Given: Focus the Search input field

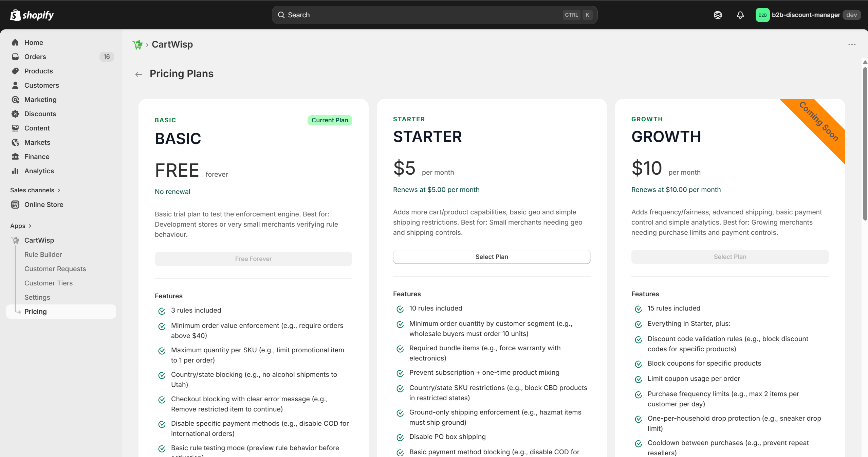Looking at the screenshot, I should [435, 15].
